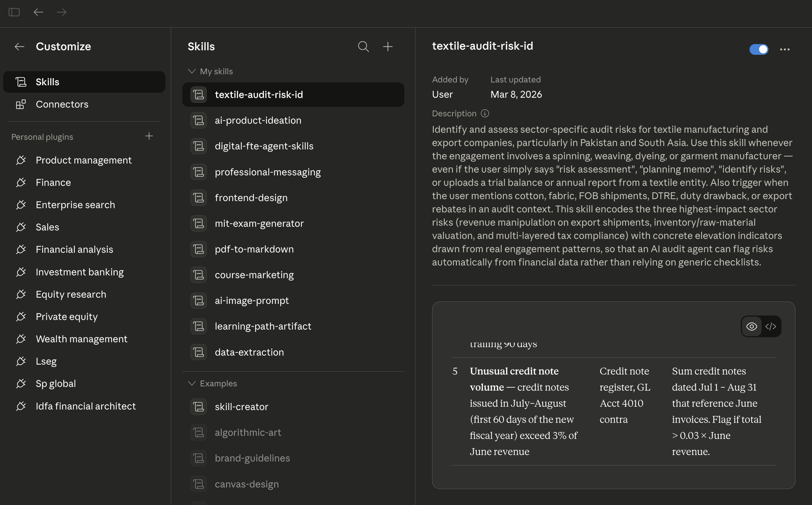The image size is (812, 505).
Task: Add a personal plugin via the plus icon
Action: pyautogui.click(x=149, y=136)
